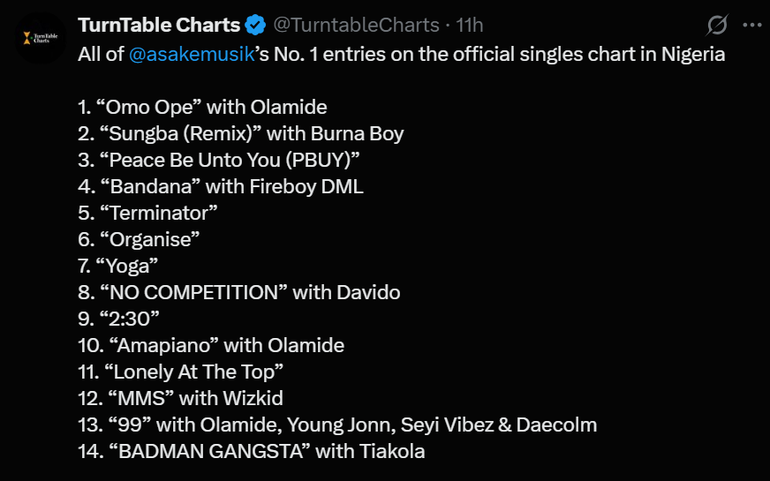
Task: Open the @asakemusik mention link
Action: pyautogui.click(x=189, y=55)
